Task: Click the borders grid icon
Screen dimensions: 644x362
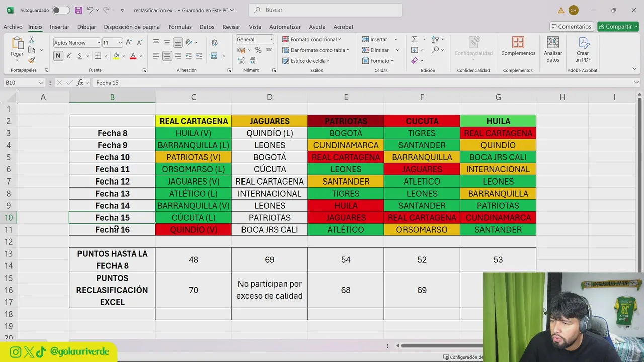Action: (x=98, y=56)
